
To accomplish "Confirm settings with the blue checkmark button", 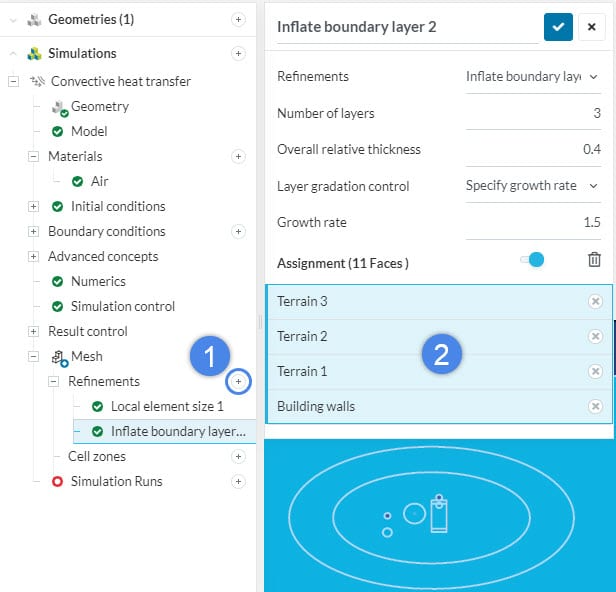I will coord(558,27).
